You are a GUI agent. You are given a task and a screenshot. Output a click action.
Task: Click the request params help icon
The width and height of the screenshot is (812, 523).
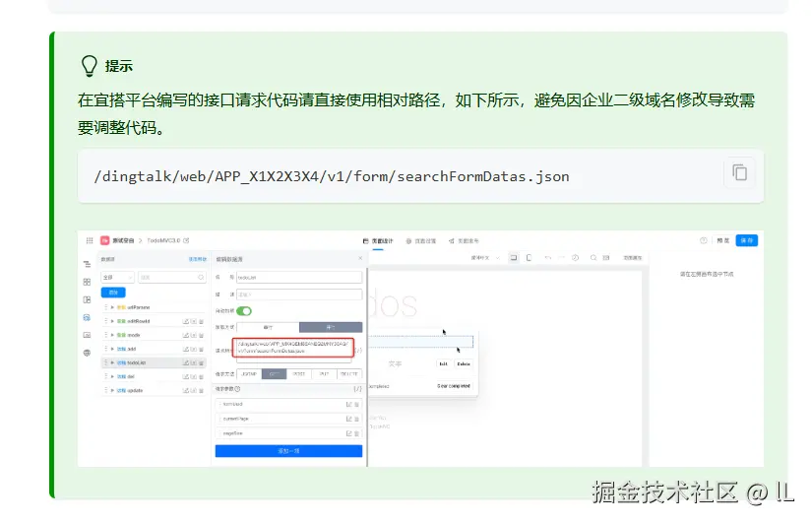pyautogui.click(x=238, y=389)
